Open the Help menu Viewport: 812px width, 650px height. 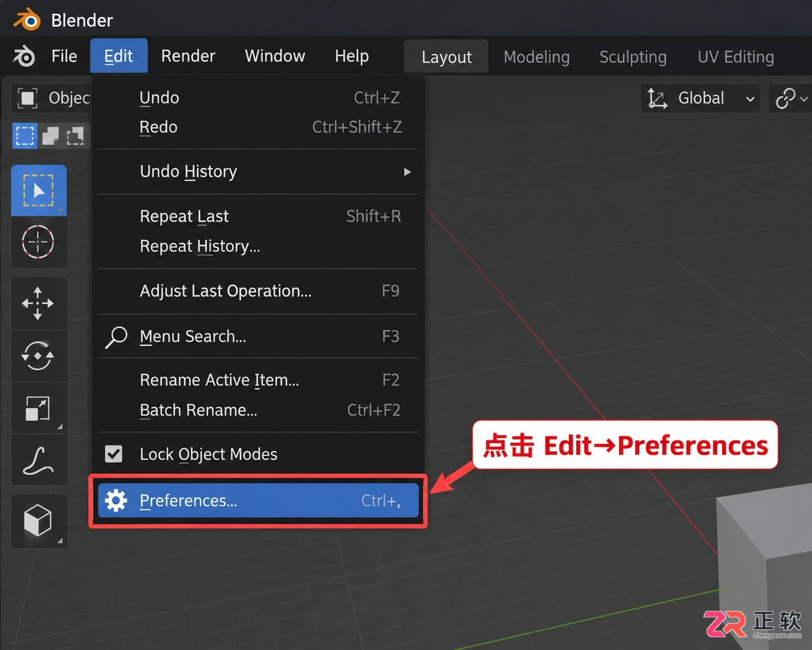(352, 56)
